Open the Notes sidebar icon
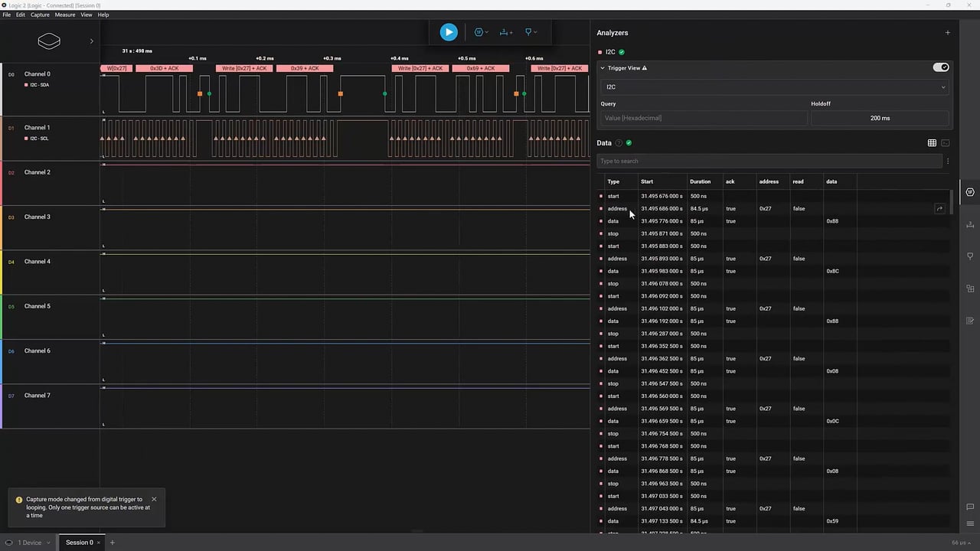 click(970, 321)
